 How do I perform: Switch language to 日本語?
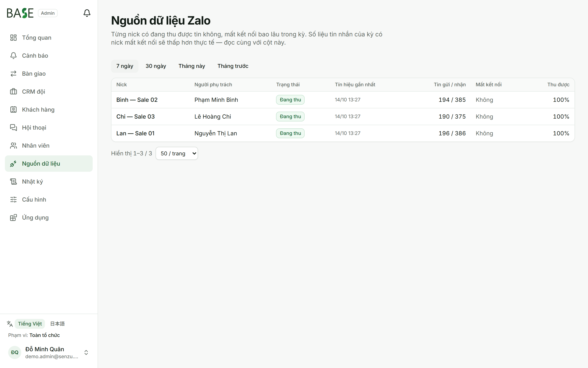tap(57, 324)
